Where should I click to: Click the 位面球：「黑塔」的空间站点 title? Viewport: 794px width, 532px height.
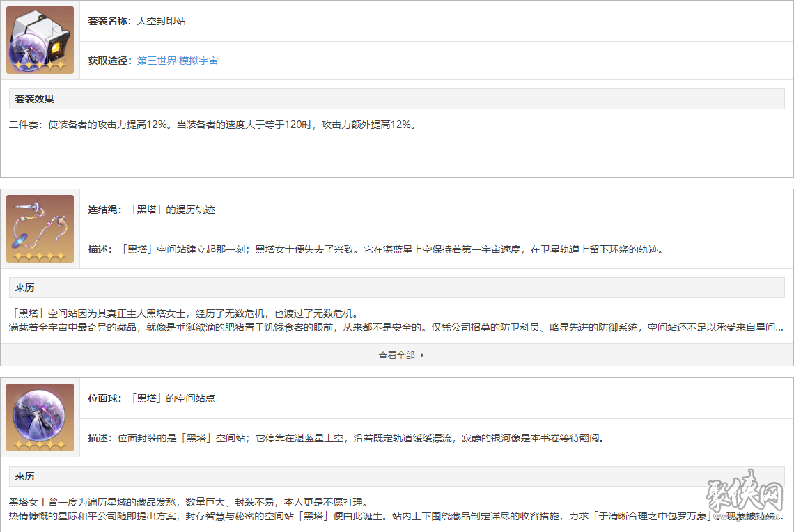point(151,398)
